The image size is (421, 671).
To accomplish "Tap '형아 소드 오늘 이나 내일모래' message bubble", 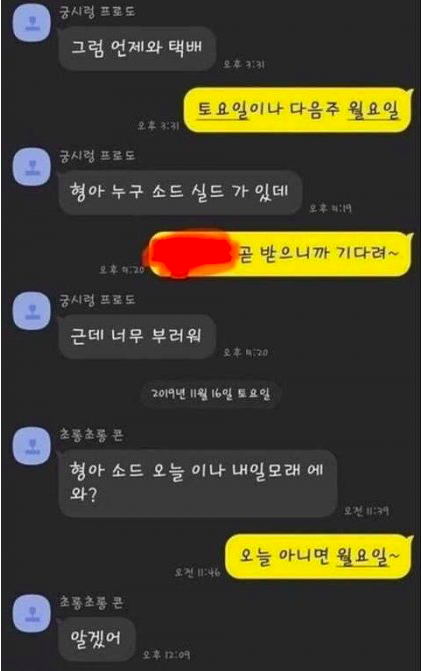I will coord(197,483).
